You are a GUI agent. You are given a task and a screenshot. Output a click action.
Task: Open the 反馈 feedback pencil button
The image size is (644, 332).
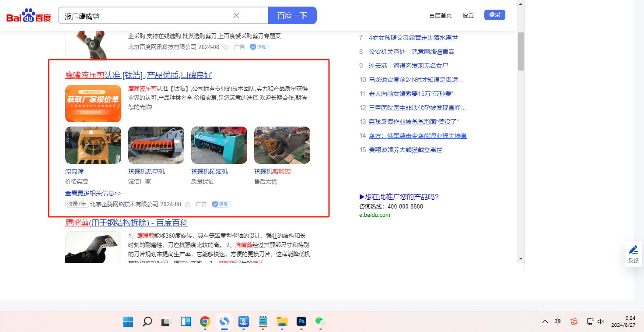coord(633,254)
